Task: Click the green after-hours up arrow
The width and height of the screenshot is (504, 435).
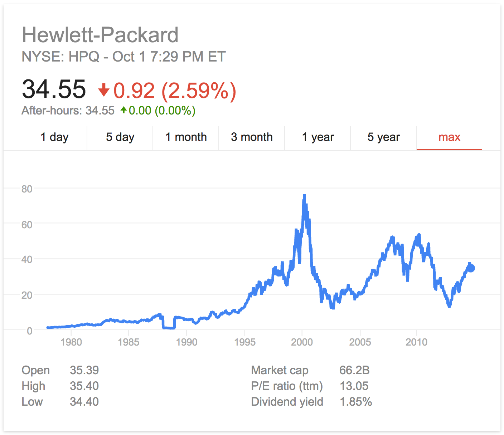Action: [123, 110]
